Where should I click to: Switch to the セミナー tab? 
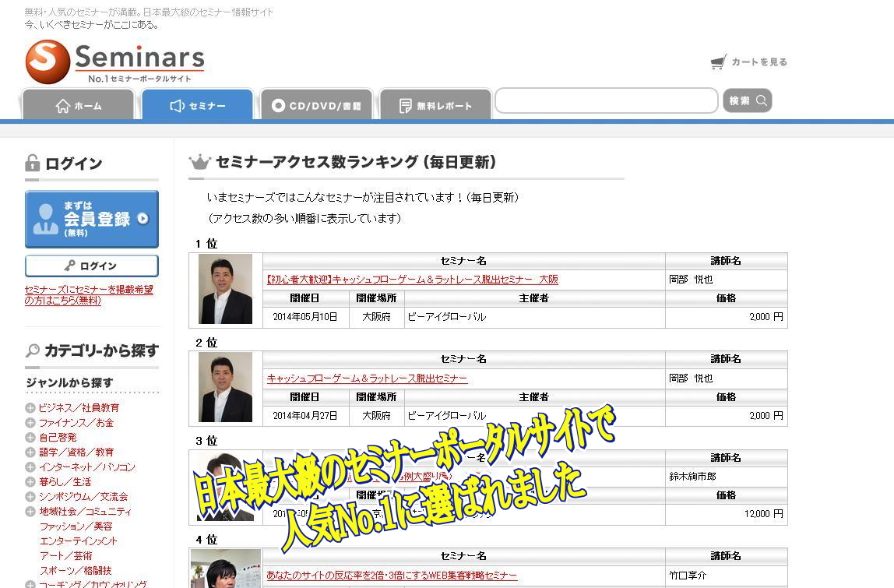coord(197,105)
